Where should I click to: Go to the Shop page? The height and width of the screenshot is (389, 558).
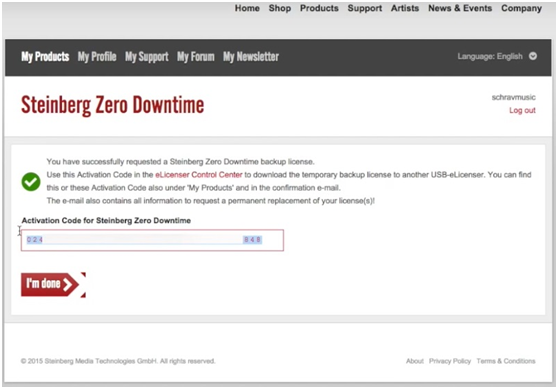click(280, 8)
